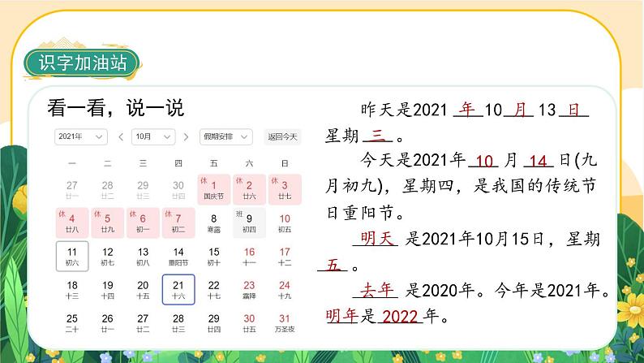Screen dimensions: 644x363
Task: Select October 17 十二 date
Action: point(285,256)
